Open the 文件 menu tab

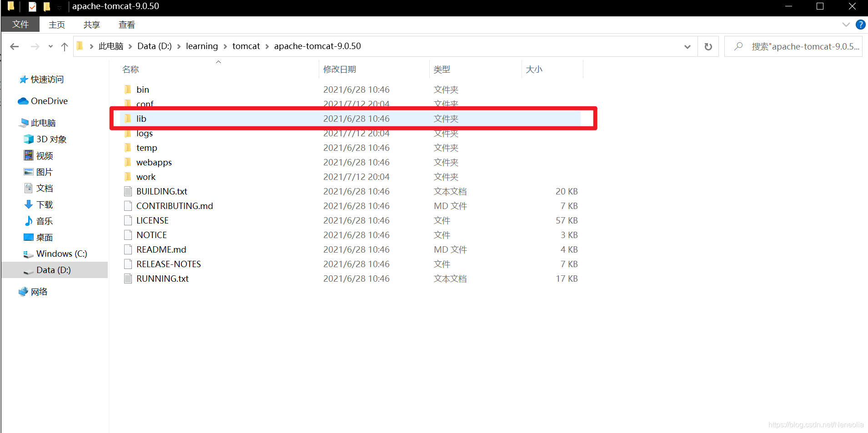click(x=20, y=24)
